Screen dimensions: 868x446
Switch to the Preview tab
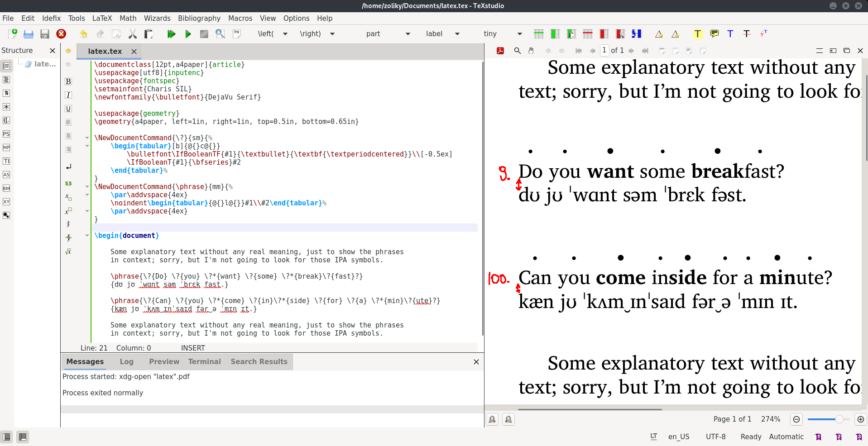tap(164, 362)
